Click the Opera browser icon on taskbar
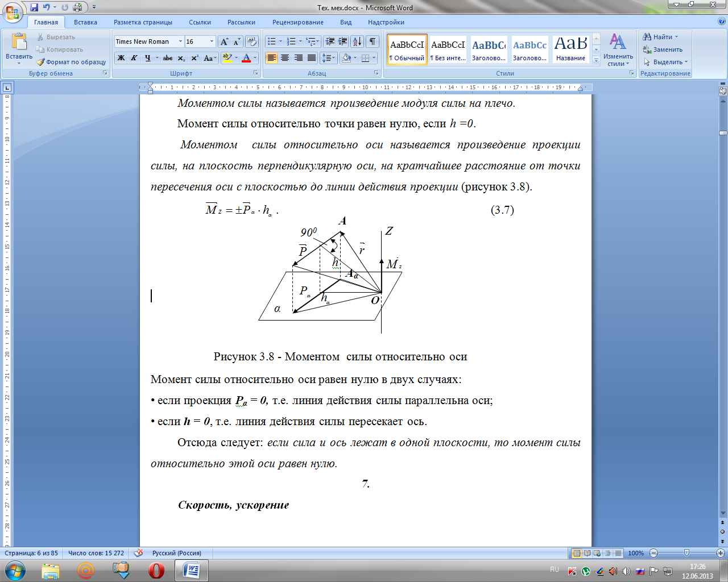Screen dimensions: 728x582 (156, 570)
